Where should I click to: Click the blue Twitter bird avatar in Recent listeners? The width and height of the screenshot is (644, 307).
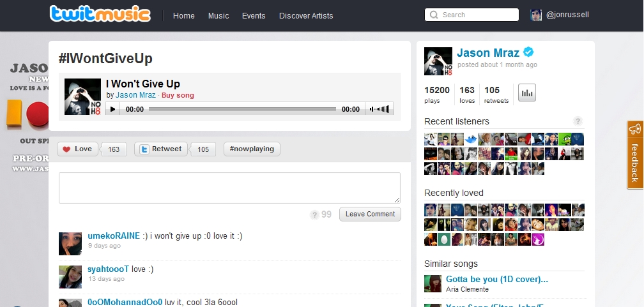point(471,139)
